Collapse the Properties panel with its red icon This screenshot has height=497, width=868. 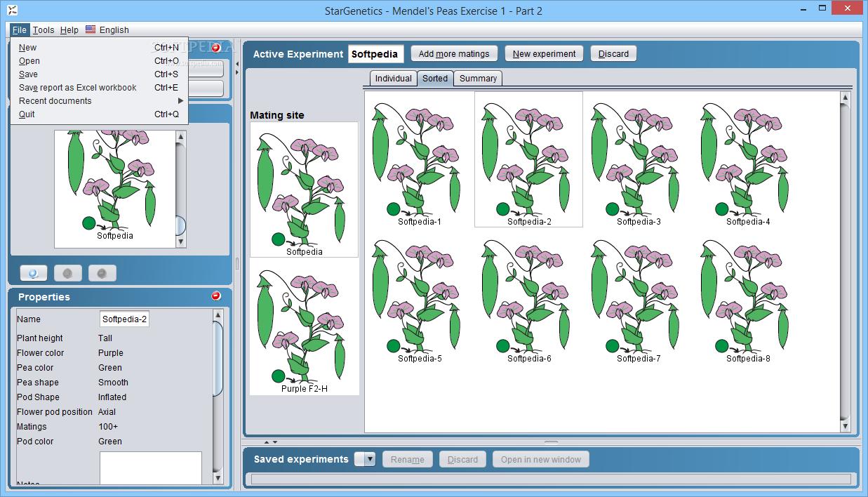(216, 296)
